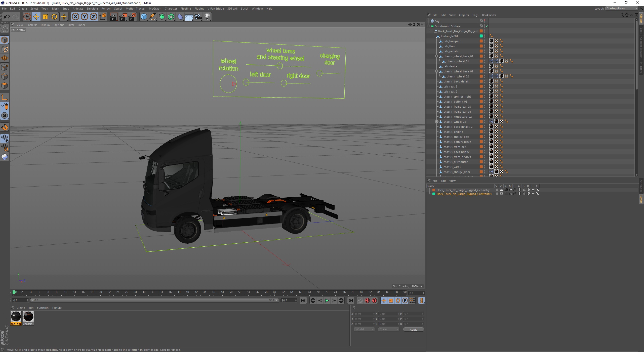Open Python script icon in left toolbar
This screenshot has height=352, width=644.
(5, 157)
